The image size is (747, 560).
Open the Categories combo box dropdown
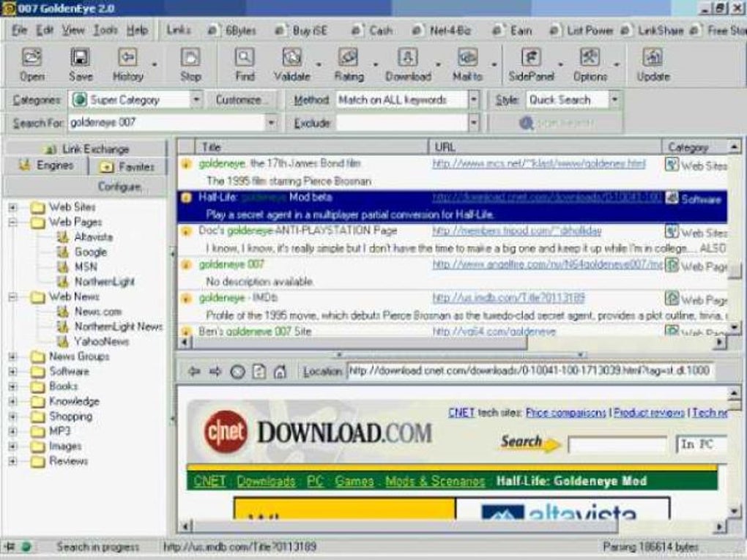196,100
